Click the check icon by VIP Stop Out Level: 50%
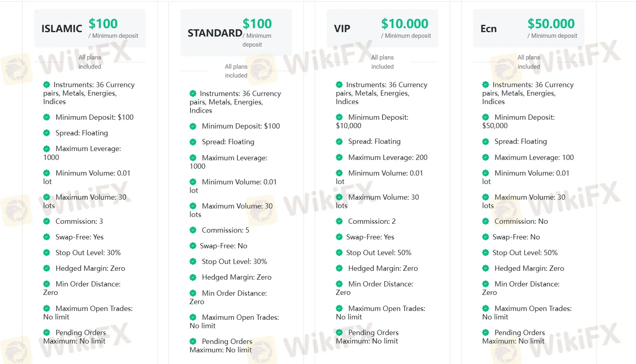Viewport: 636px width, 364px height. click(x=339, y=253)
